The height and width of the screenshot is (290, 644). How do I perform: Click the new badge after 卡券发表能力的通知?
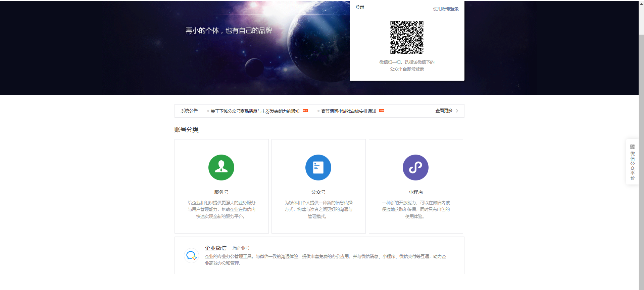pyautogui.click(x=305, y=111)
